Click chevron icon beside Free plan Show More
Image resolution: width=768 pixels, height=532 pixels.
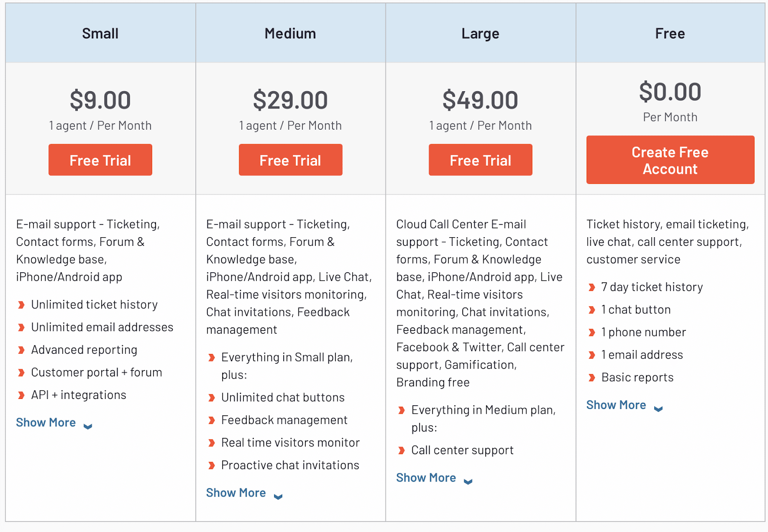point(659,409)
